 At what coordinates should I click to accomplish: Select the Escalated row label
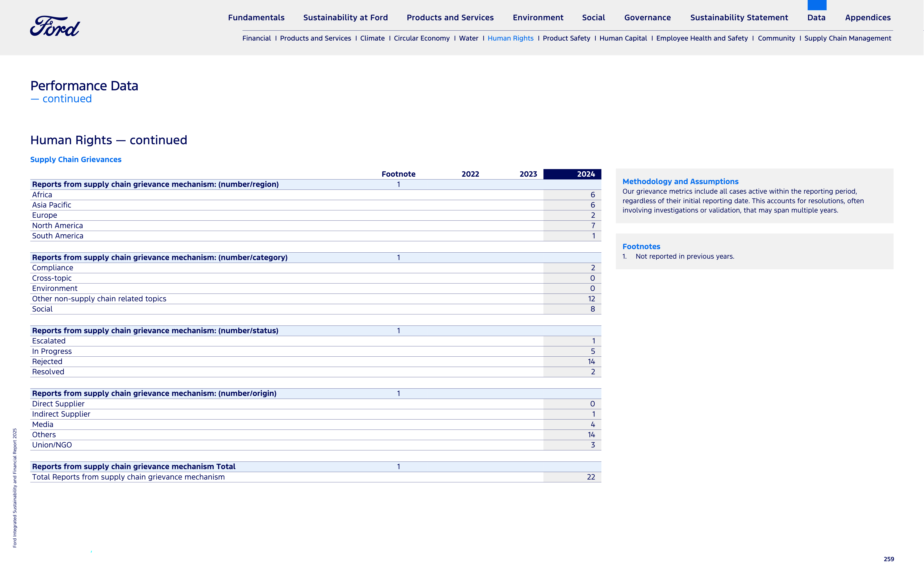pyautogui.click(x=49, y=341)
